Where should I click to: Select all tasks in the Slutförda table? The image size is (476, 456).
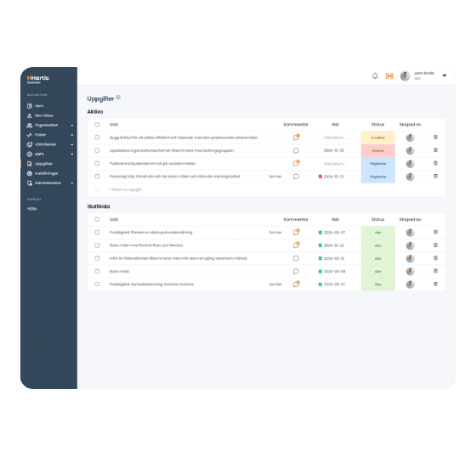tap(97, 219)
